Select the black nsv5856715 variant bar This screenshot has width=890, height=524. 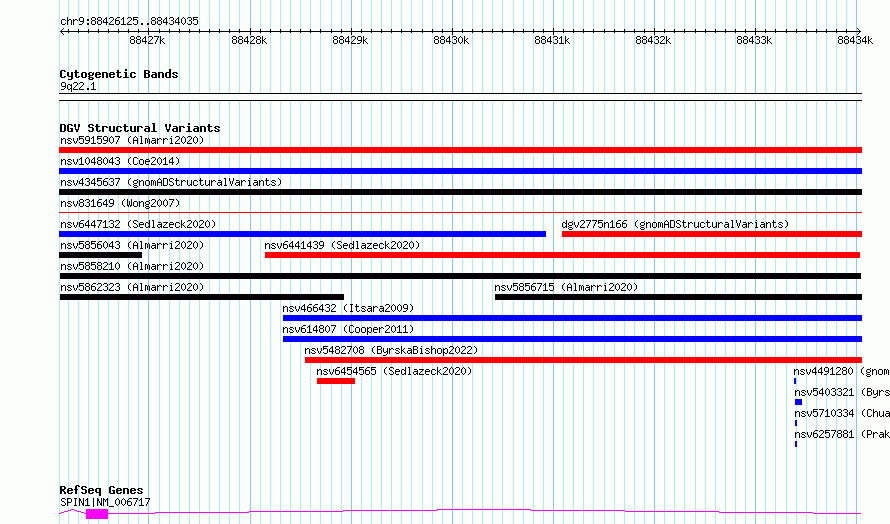678,297
